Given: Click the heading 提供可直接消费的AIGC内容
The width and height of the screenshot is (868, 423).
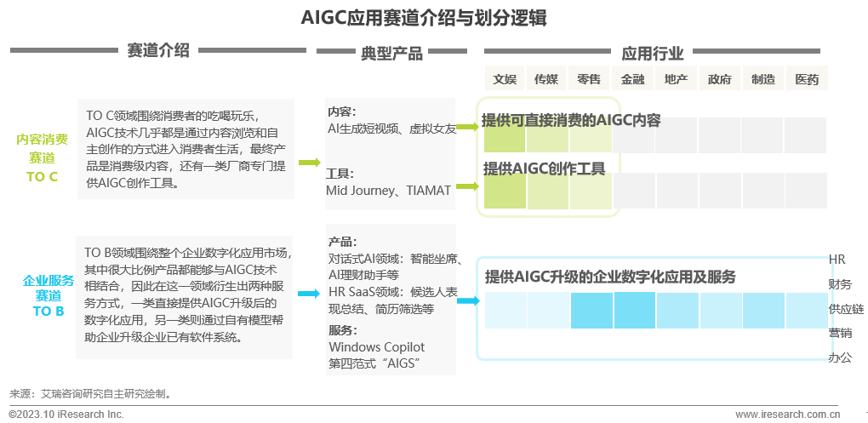Looking at the screenshot, I should click(571, 120).
